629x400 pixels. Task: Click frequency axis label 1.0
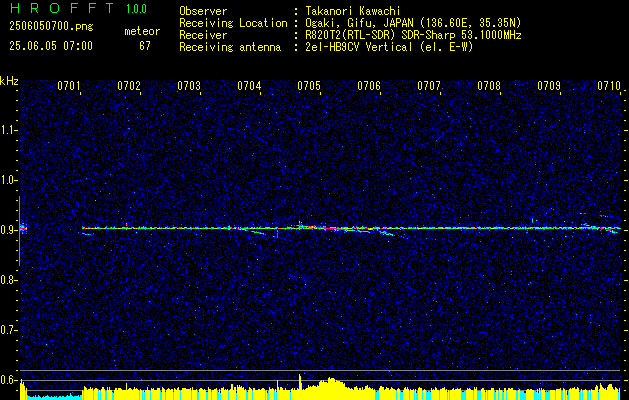8,181
